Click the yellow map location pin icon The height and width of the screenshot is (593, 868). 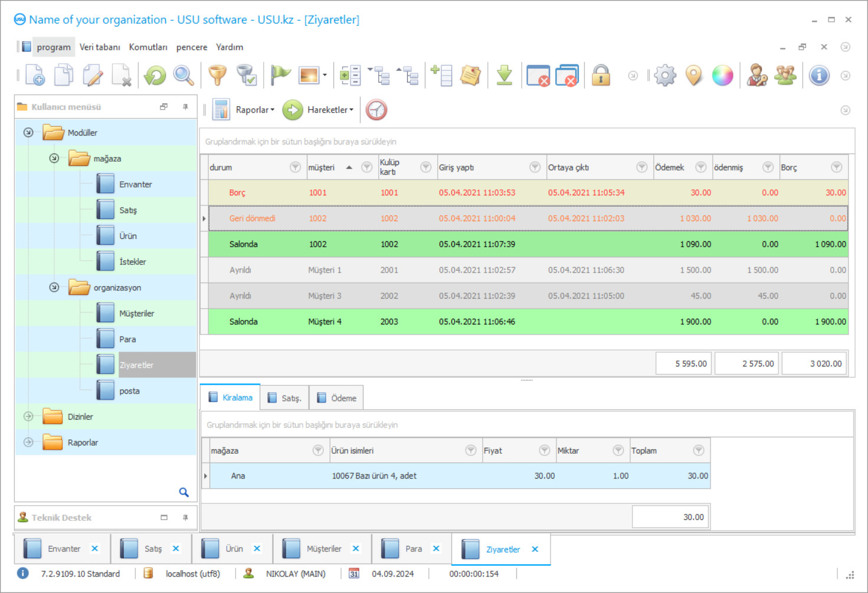pyautogui.click(x=694, y=76)
